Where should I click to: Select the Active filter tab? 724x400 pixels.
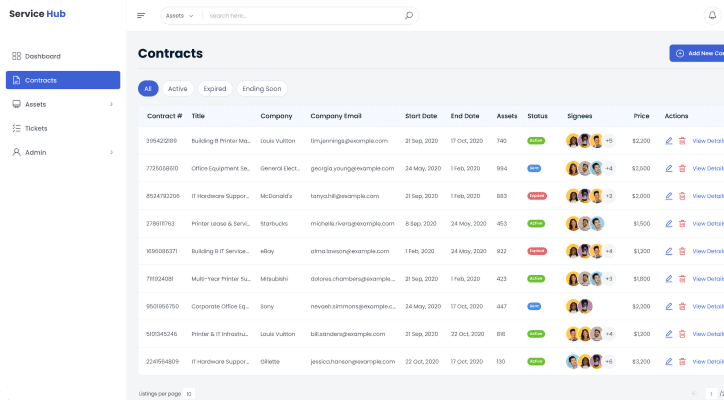click(x=177, y=89)
